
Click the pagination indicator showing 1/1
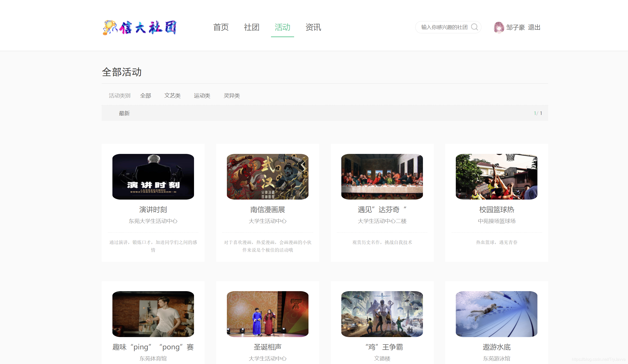(538, 113)
